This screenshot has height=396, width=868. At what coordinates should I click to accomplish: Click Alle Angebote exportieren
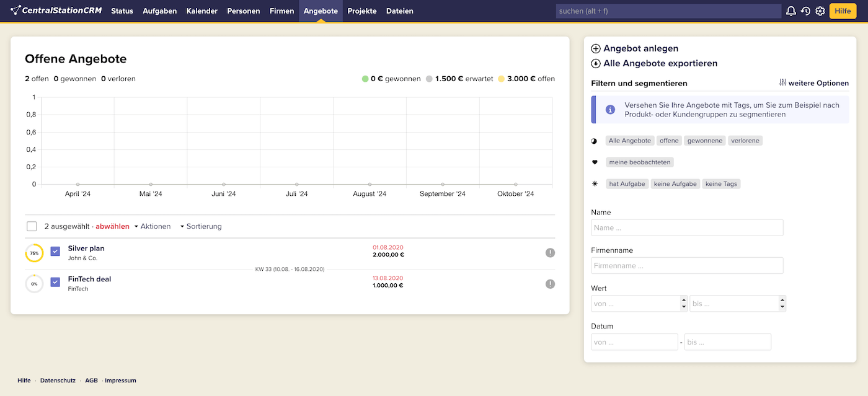[660, 63]
